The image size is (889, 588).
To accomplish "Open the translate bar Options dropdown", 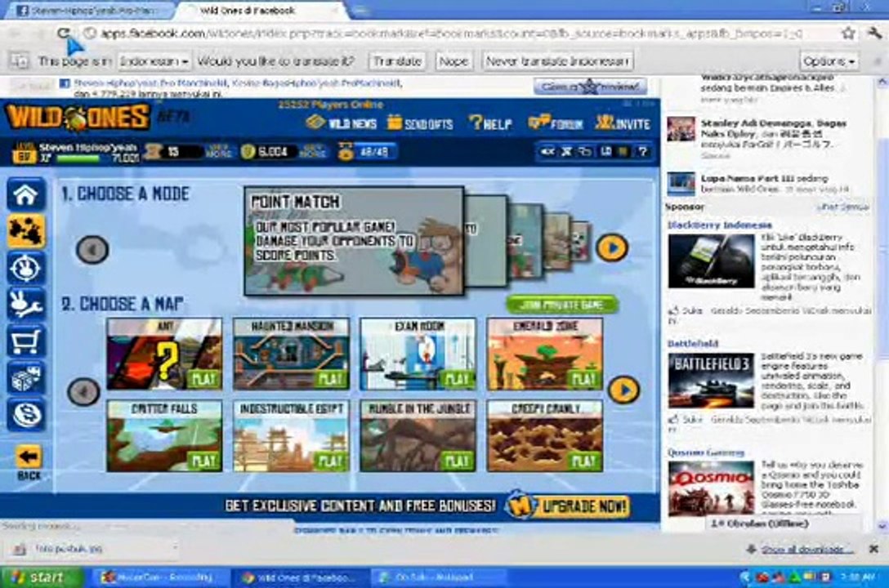I will pyautogui.click(x=829, y=60).
